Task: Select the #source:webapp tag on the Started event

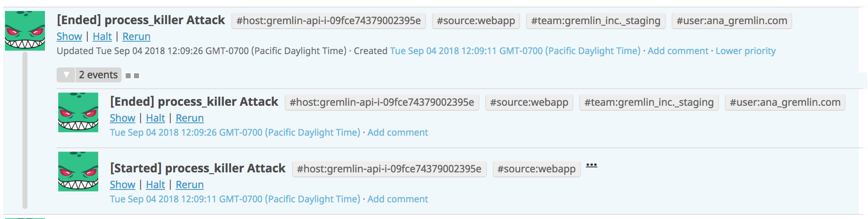Action: (536, 169)
